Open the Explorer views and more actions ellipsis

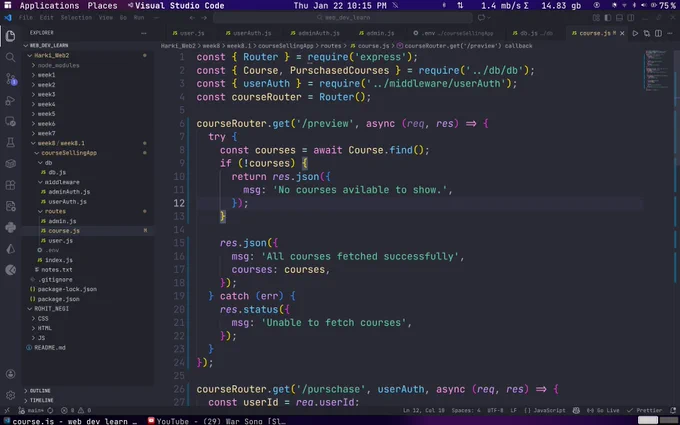click(x=144, y=33)
